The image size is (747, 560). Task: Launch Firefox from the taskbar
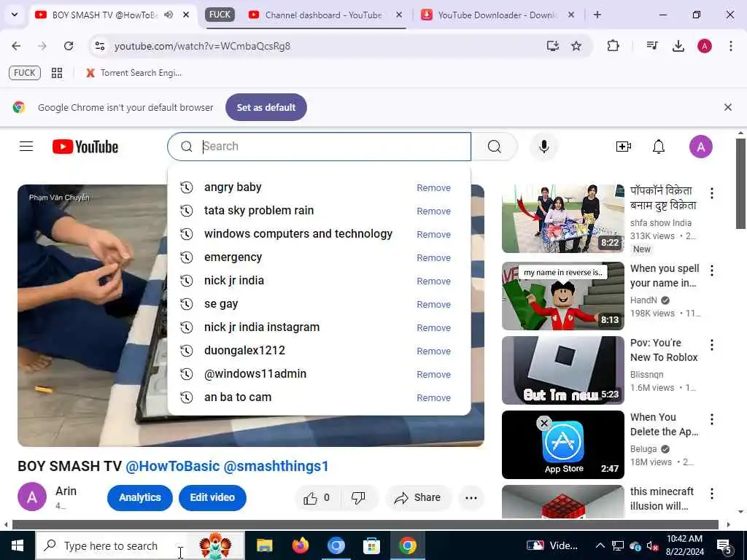coord(300,545)
